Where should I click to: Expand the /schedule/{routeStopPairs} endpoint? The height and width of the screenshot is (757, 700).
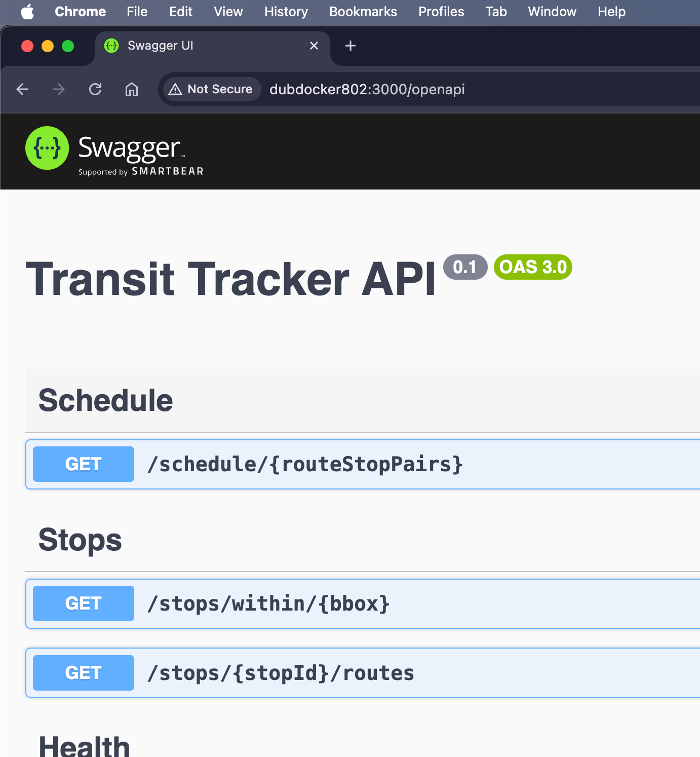pos(305,464)
